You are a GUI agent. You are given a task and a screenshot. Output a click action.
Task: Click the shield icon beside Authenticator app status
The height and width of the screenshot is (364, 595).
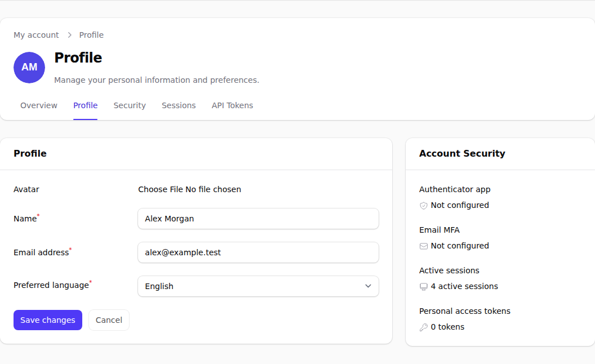click(424, 206)
